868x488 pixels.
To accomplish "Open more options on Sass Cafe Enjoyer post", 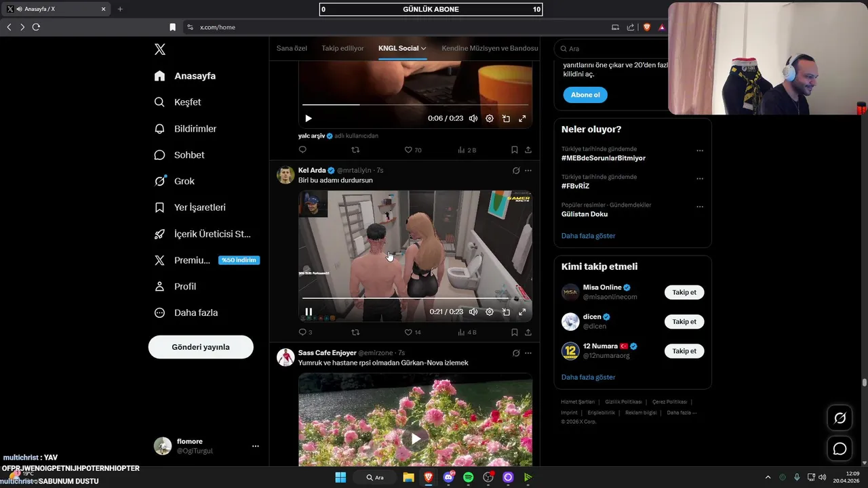I will [x=528, y=353].
